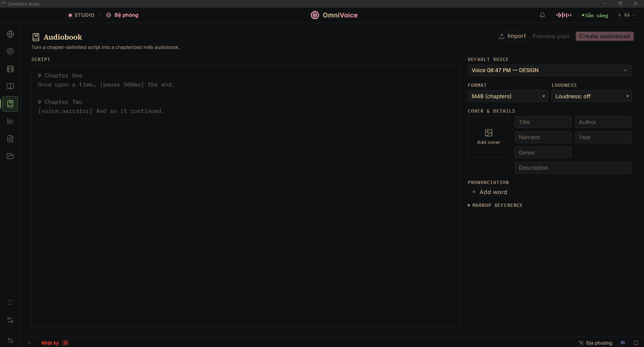Click the Sẵn sàng ready status indicator
Screen dimensions: 644x347
coord(595,15)
